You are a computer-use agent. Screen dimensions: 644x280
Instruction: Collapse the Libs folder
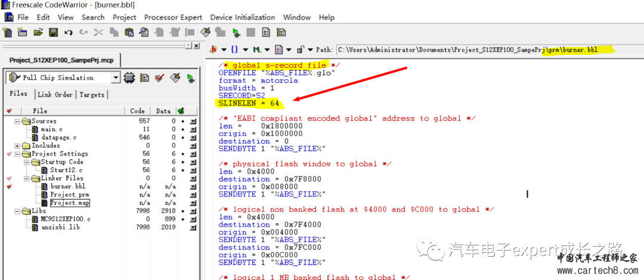tap(17, 211)
